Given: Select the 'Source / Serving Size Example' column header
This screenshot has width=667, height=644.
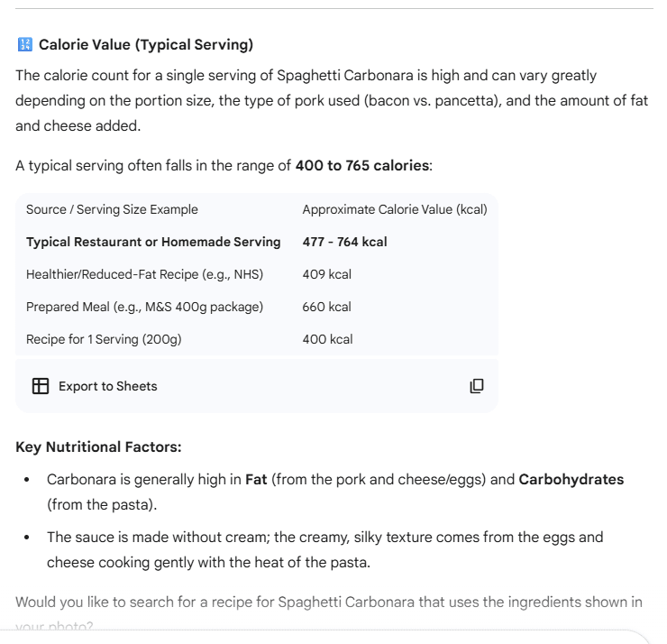Looking at the screenshot, I should (x=112, y=209).
